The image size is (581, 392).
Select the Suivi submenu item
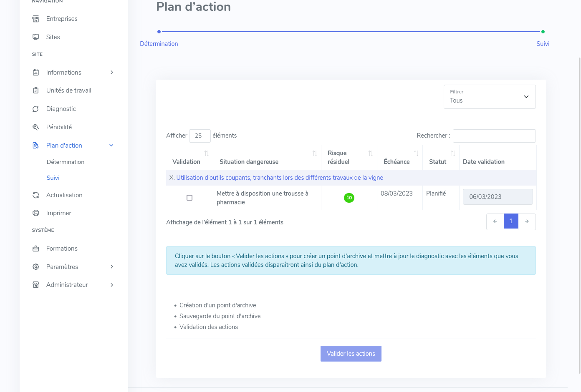click(53, 178)
